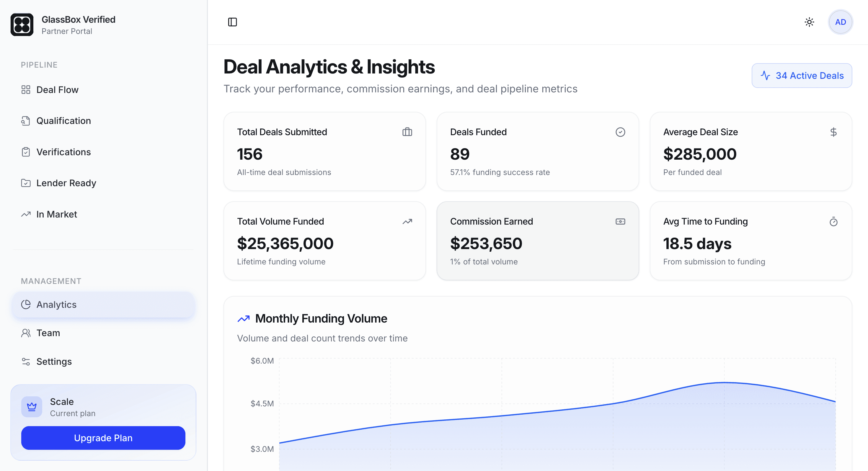Click the In Market trend icon

click(26, 214)
